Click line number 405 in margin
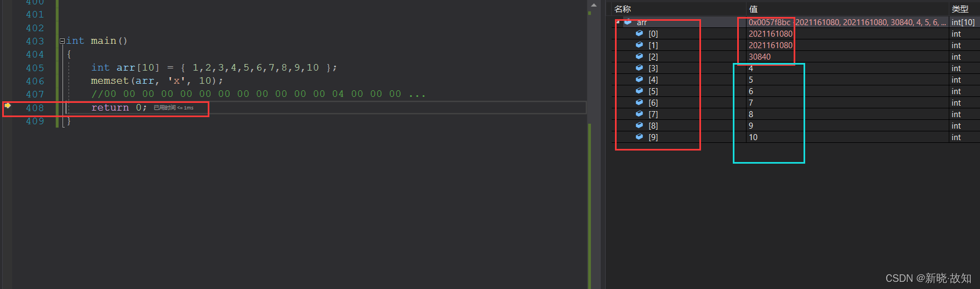This screenshot has height=289, width=980. coord(35,68)
